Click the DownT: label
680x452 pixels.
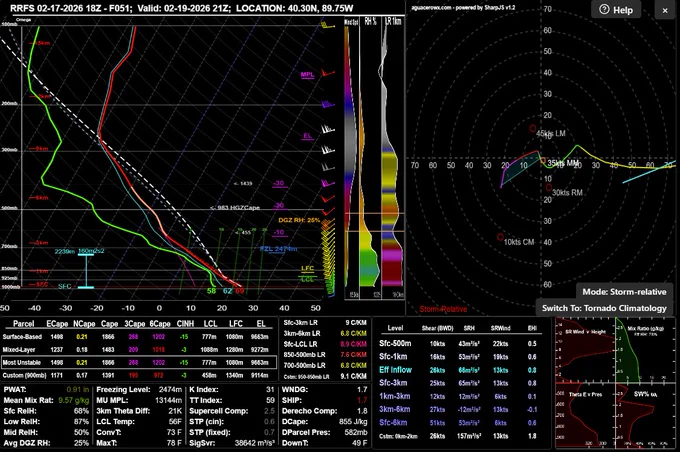[295, 443]
